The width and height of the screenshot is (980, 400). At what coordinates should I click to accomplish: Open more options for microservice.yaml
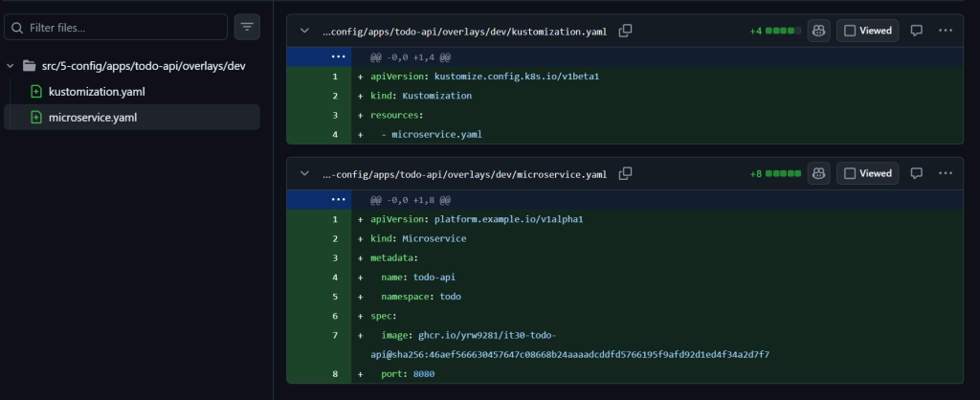[x=946, y=173]
